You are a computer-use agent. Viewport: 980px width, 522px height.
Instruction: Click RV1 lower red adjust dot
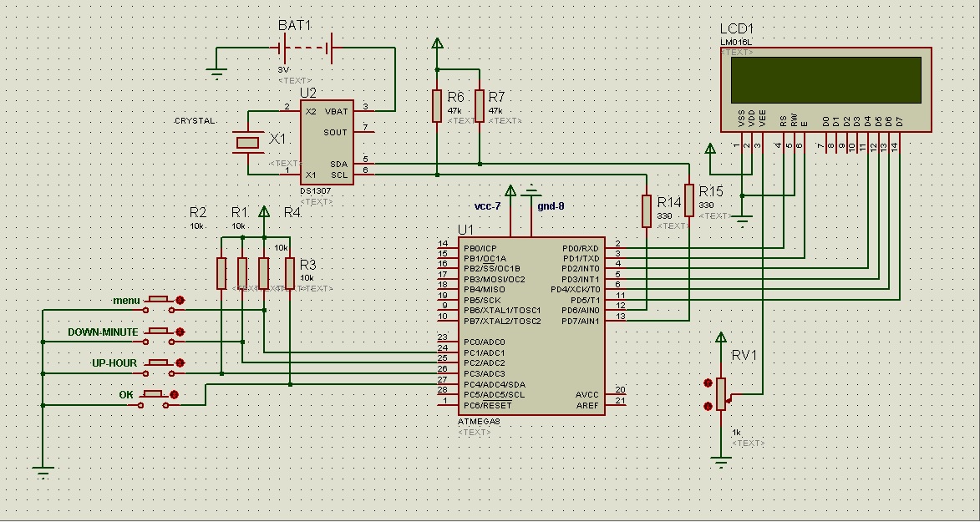(x=708, y=407)
